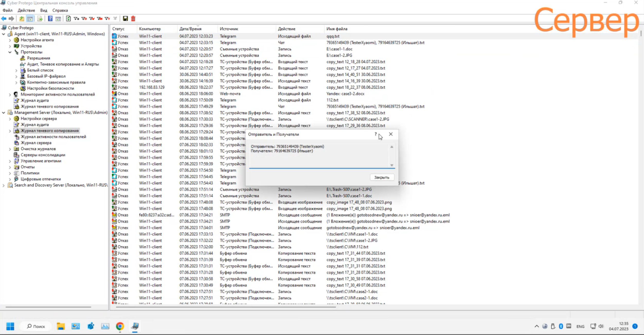The width and height of the screenshot is (644, 335).
Task: Open the Справка menu
Action: pos(60,10)
